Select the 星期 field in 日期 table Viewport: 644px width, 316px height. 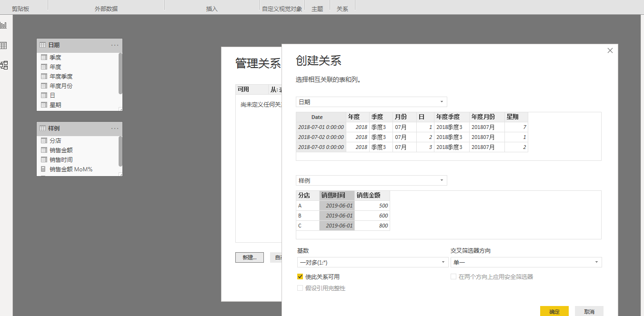(x=55, y=105)
